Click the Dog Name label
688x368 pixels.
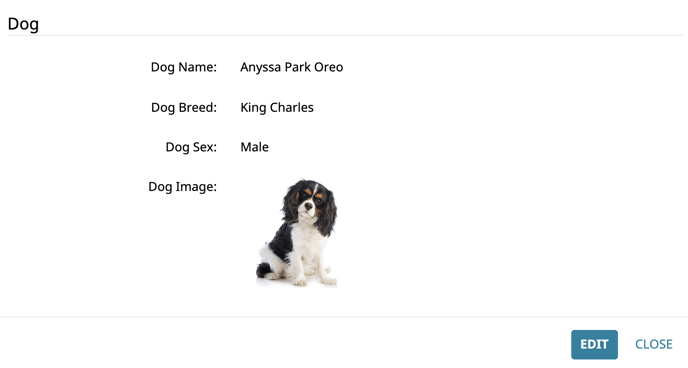click(x=184, y=68)
